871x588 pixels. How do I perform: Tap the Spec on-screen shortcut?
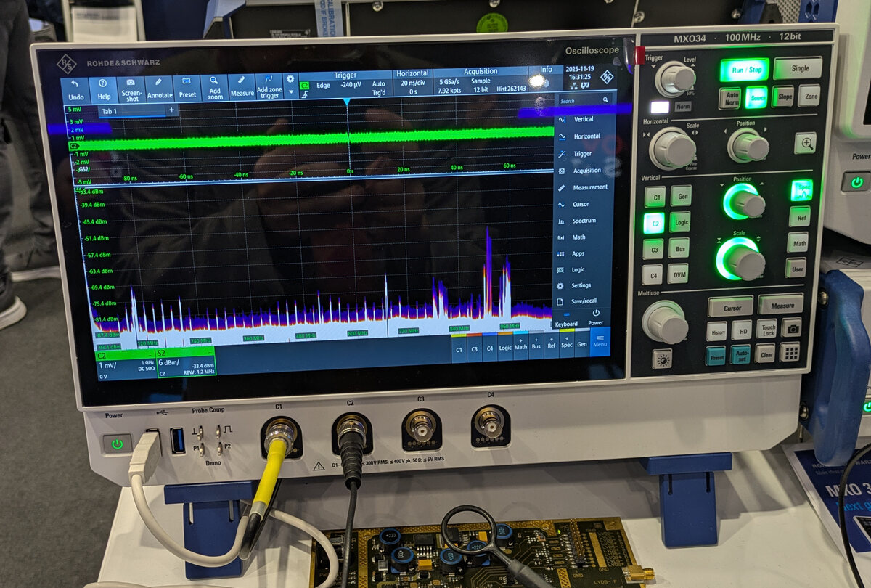[566, 343]
